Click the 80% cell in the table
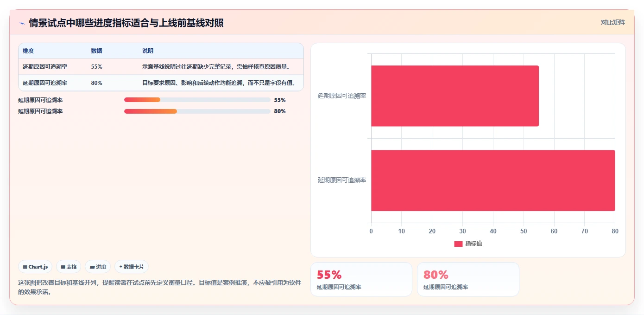This screenshot has height=315, width=644. (97, 83)
